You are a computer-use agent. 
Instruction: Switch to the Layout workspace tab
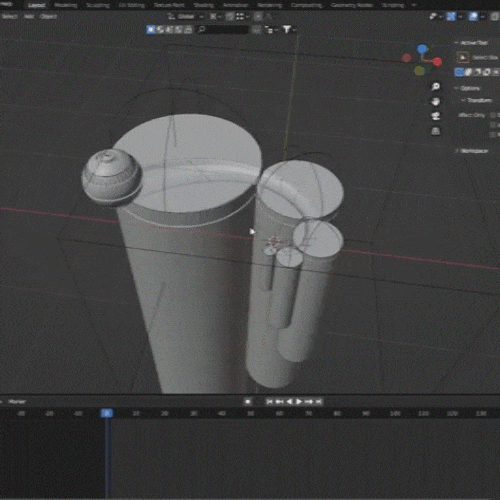(37, 5)
